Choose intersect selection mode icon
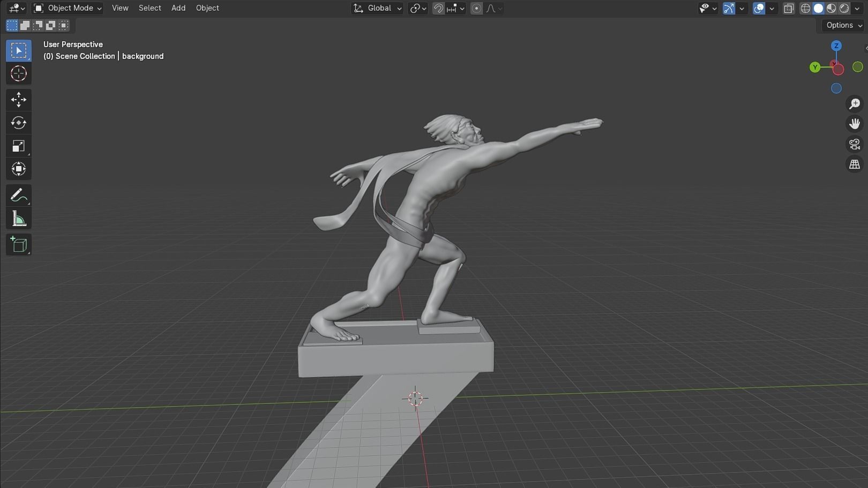This screenshot has height=488, width=868. tap(63, 25)
